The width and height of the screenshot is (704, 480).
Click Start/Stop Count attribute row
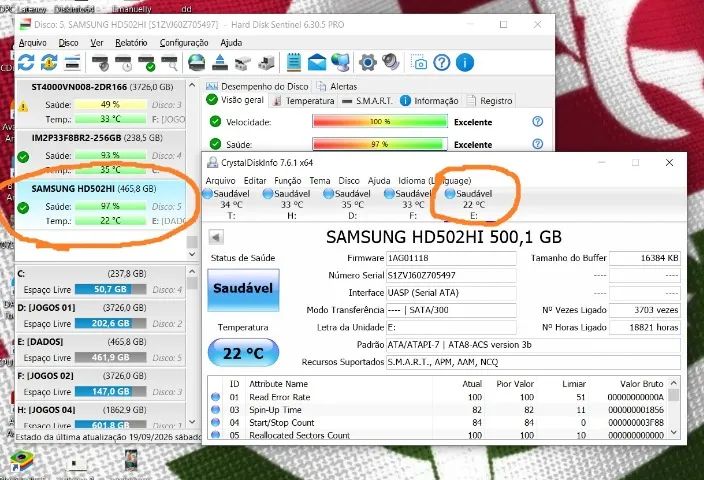439,423
